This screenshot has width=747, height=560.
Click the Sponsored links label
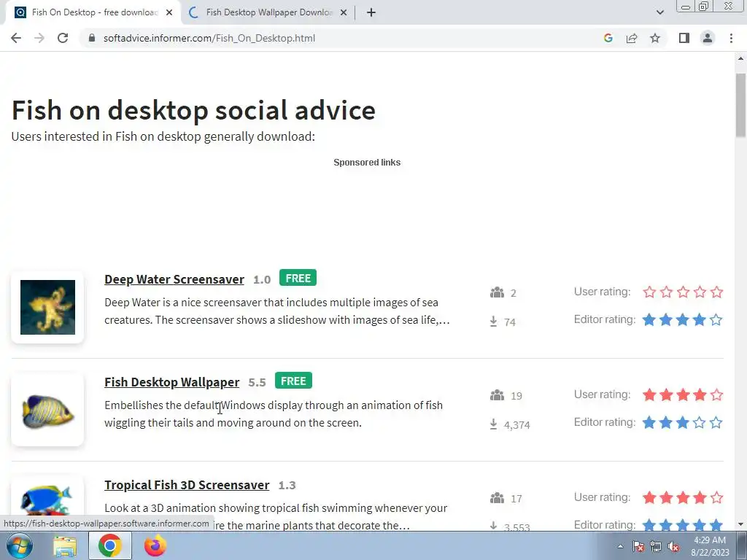pos(367,163)
